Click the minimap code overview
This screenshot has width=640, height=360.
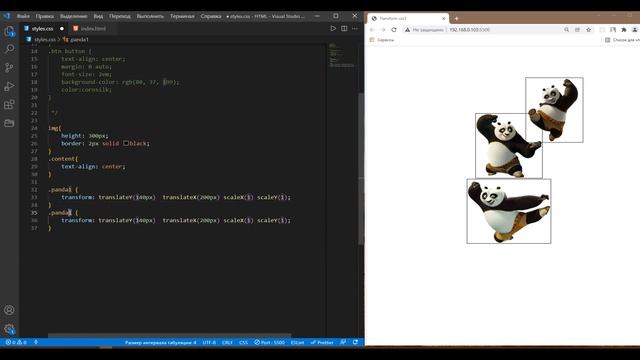point(342,55)
